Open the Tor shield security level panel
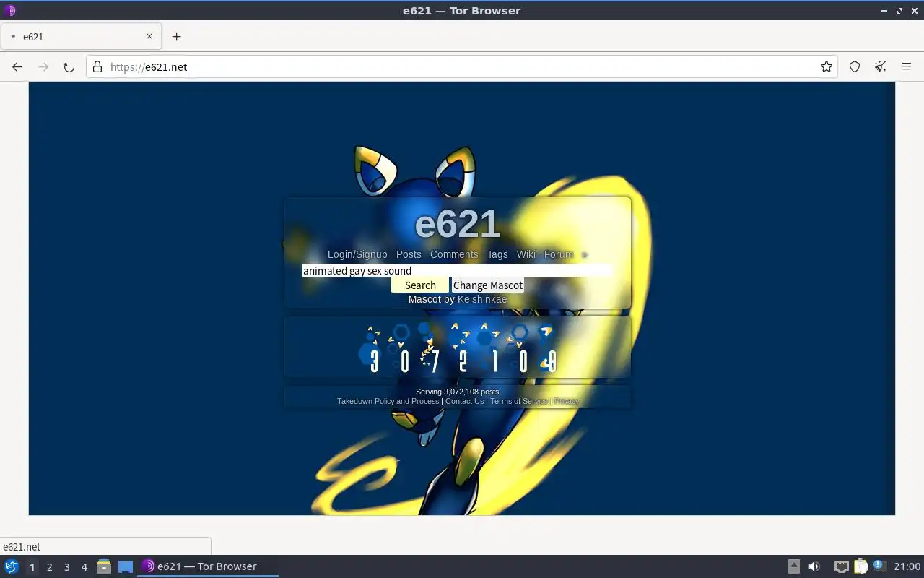This screenshot has width=924, height=578. point(855,66)
